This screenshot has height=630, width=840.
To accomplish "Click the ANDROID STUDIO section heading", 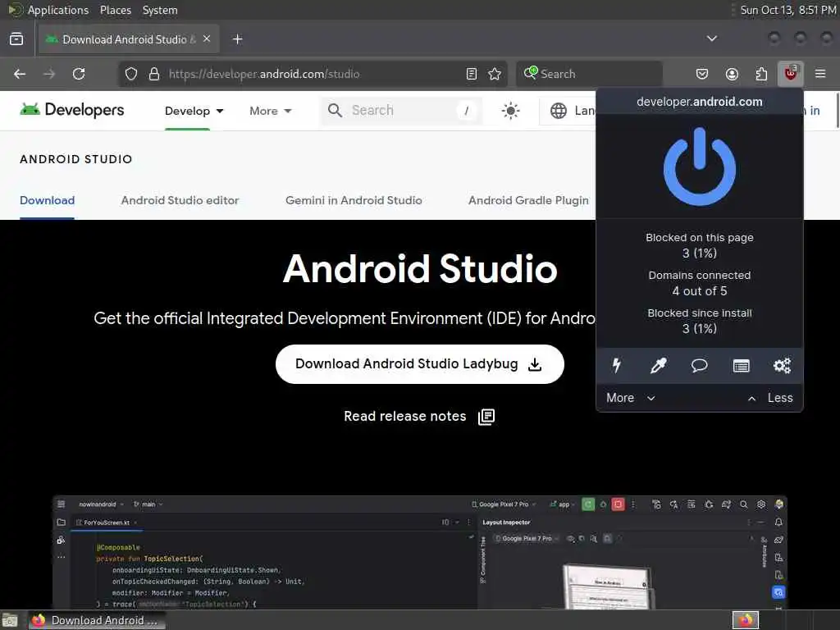I will tap(76, 159).
